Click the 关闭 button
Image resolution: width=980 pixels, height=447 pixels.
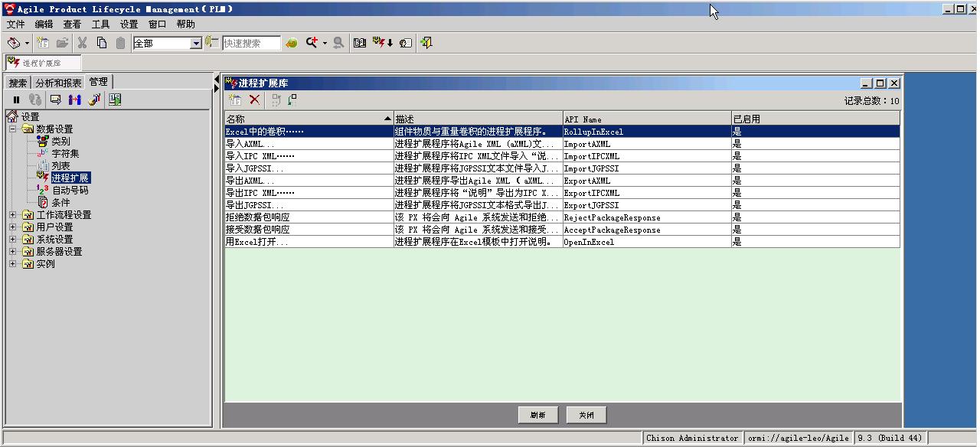click(x=586, y=415)
